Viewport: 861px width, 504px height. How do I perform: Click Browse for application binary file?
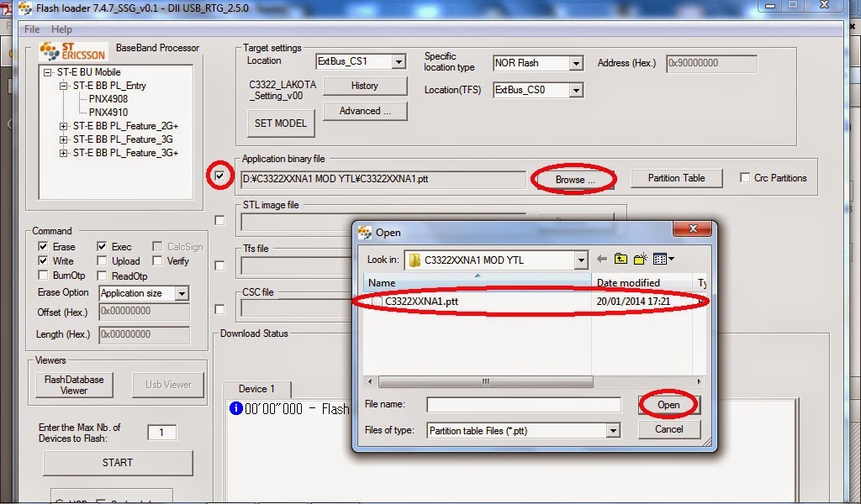574,179
